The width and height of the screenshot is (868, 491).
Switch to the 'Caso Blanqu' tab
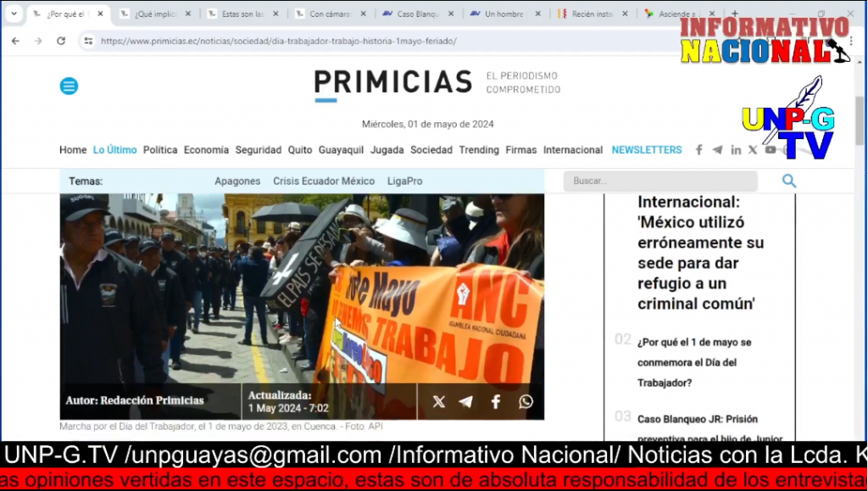pos(418,14)
